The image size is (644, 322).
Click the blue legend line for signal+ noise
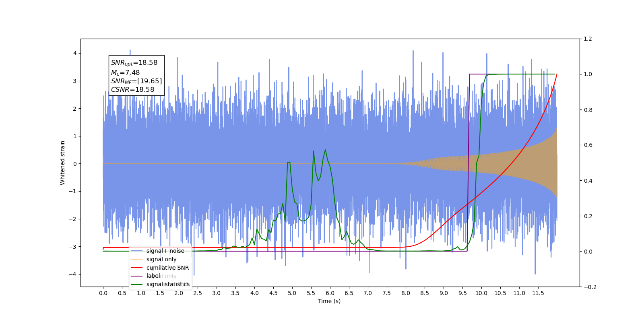pyautogui.click(x=137, y=251)
